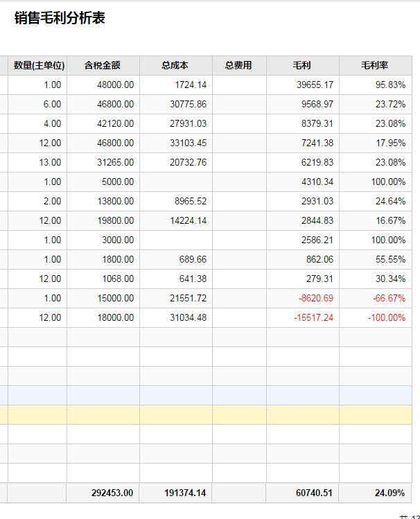Sort by the 数量(主单位) column header

tap(37, 66)
